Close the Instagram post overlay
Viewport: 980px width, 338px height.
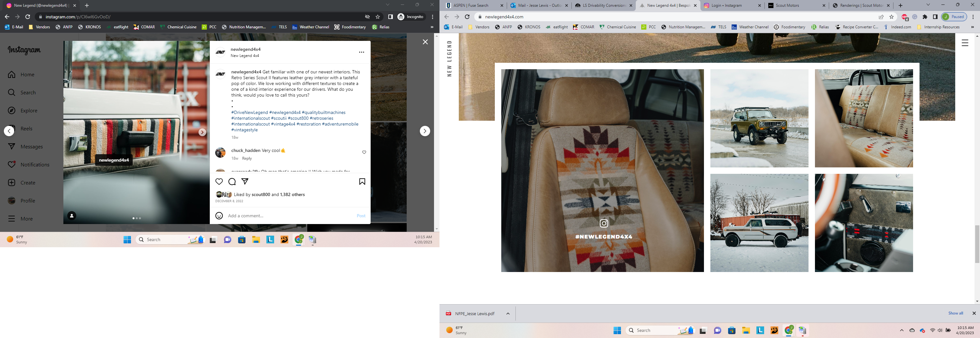click(425, 42)
